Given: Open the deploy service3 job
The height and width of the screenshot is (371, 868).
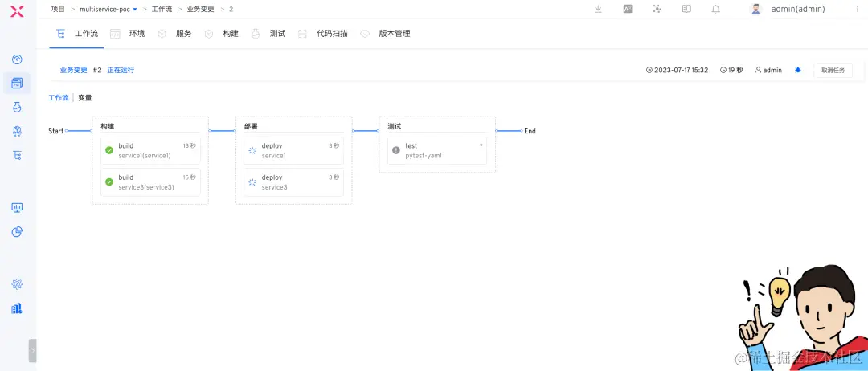Looking at the screenshot, I should (293, 182).
